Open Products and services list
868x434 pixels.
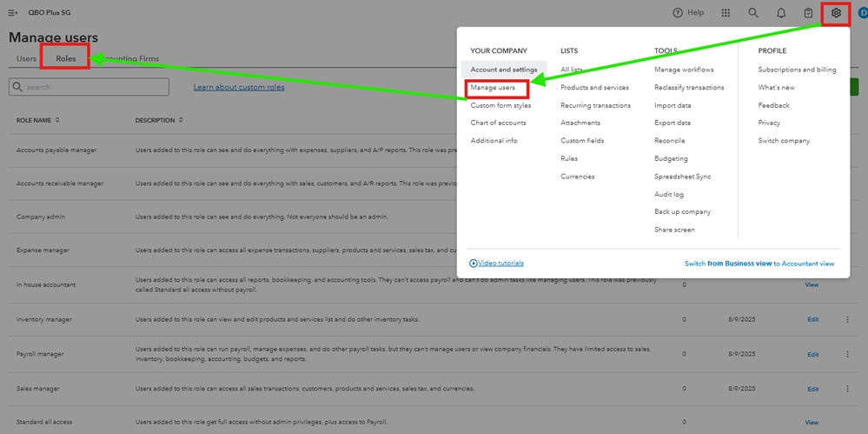tap(594, 87)
